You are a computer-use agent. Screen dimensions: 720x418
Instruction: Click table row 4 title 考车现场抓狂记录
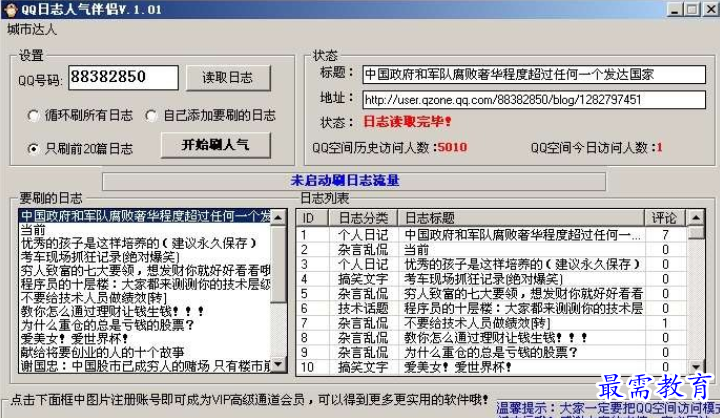point(483,279)
